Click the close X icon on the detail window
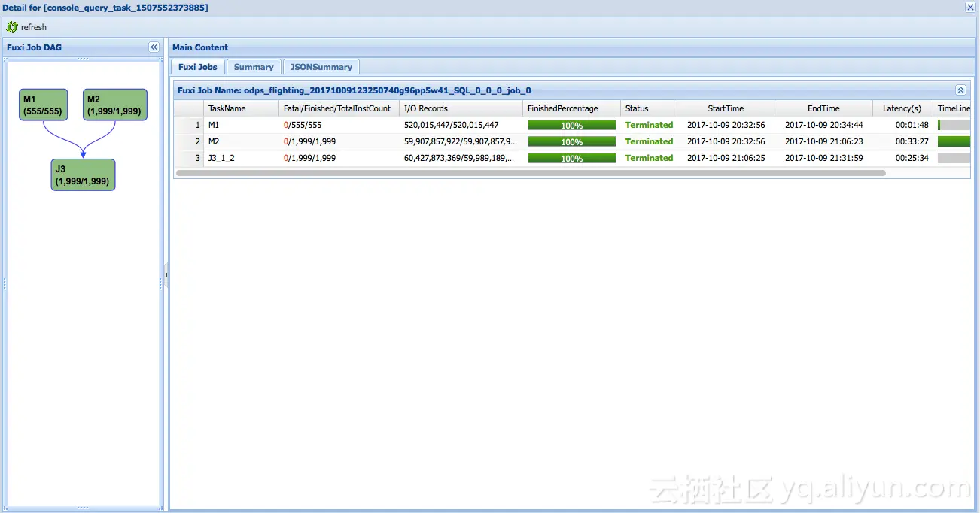The width and height of the screenshot is (980, 513). 970,7
